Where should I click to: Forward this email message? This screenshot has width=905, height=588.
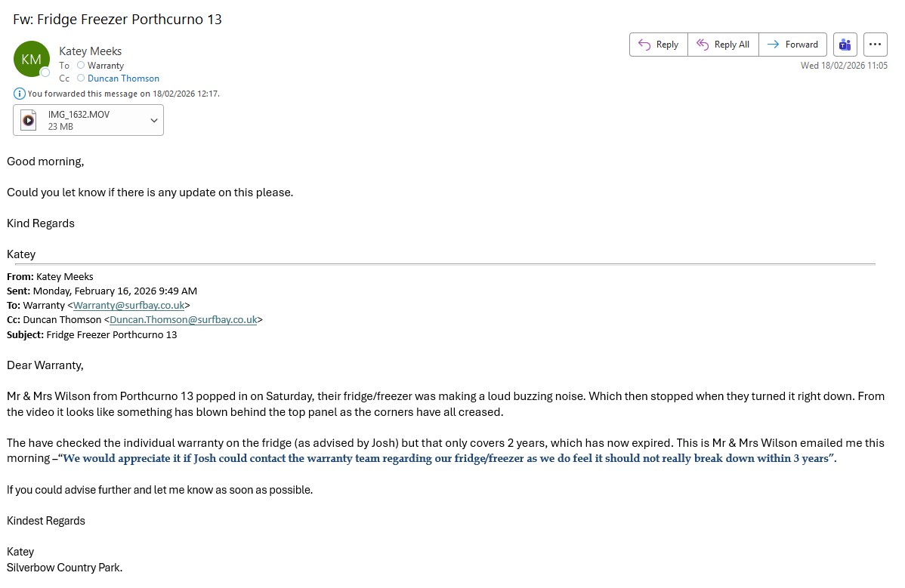792,45
